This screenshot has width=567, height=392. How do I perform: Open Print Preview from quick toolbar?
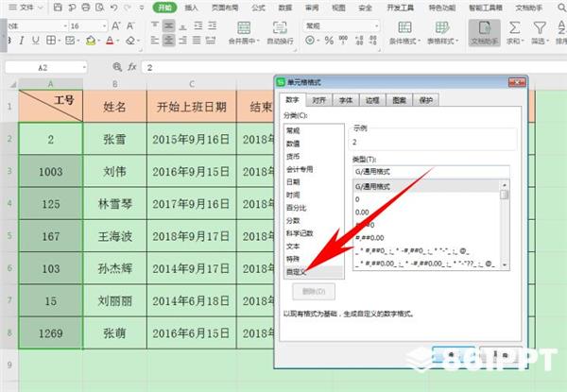100,8
